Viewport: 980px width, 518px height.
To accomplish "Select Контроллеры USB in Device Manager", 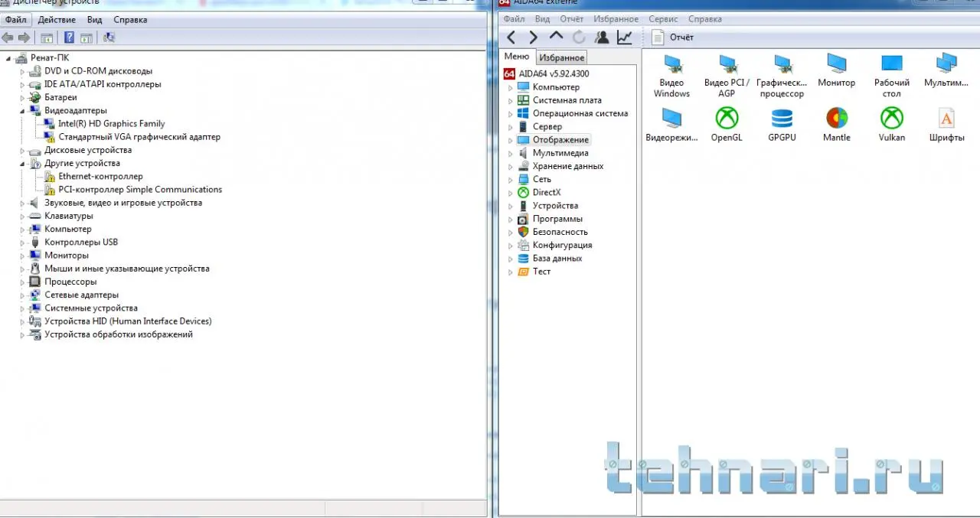I will (x=81, y=242).
